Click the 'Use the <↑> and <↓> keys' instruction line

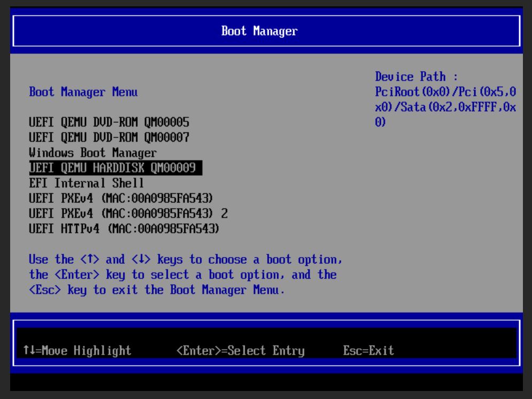point(185,260)
